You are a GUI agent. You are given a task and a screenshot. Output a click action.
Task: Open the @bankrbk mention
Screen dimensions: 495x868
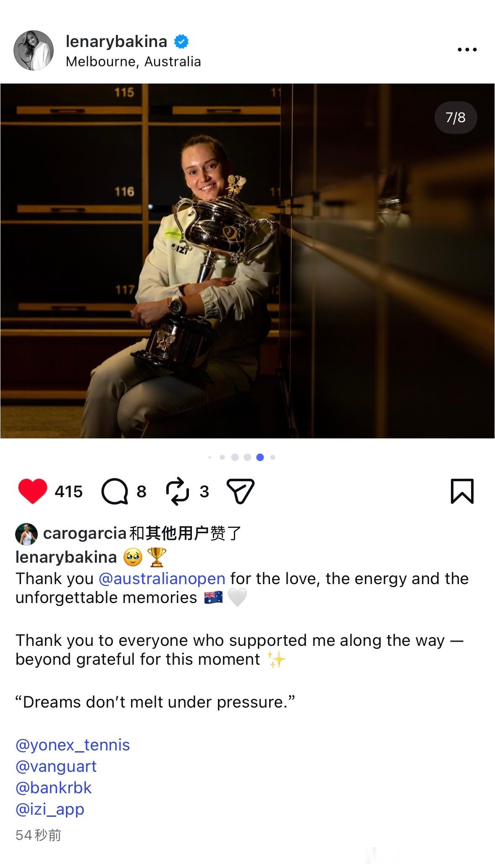click(53, 788)
